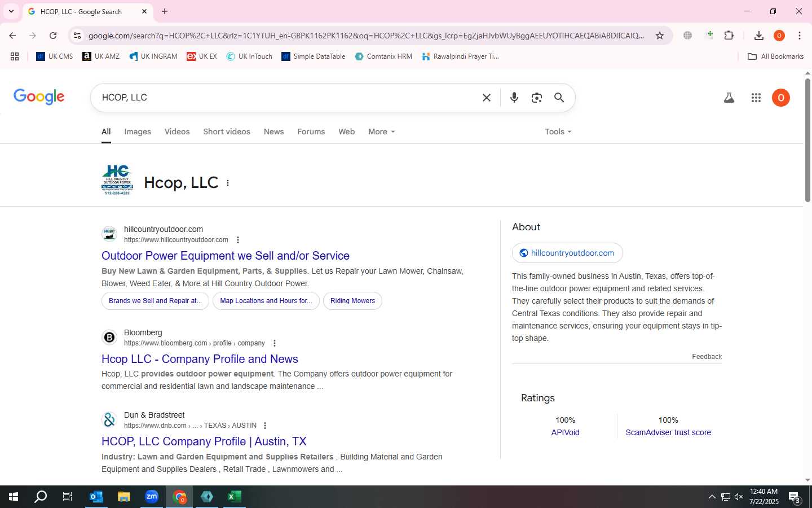
Task: Close the HCOP, LLC Google Search tab
Action: coord(144,11)
